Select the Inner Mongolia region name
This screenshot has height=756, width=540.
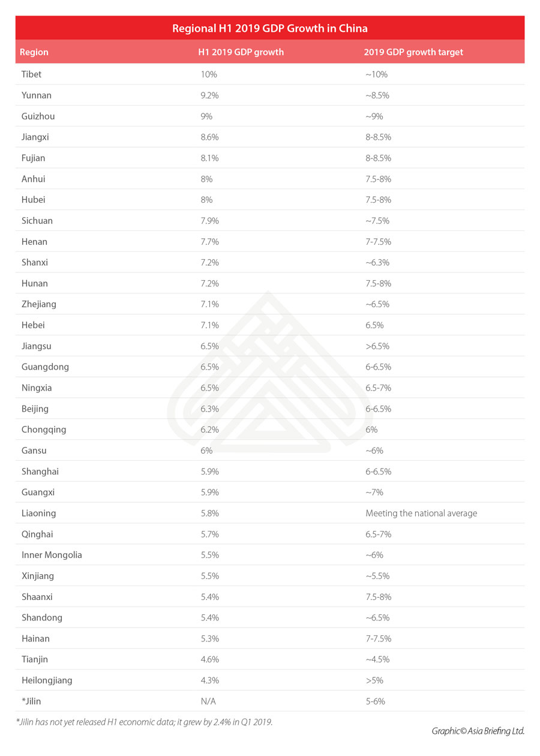[52, 556]
